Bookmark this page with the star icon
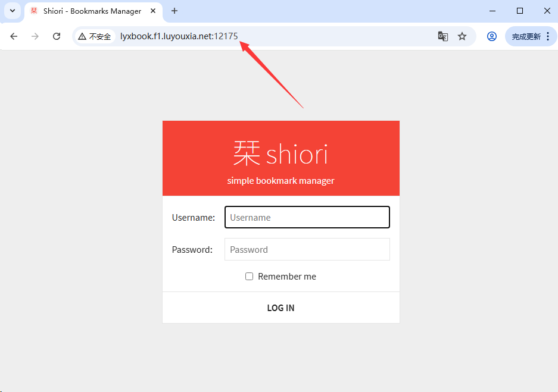558x392 pixels. click(x=462, y=36)
